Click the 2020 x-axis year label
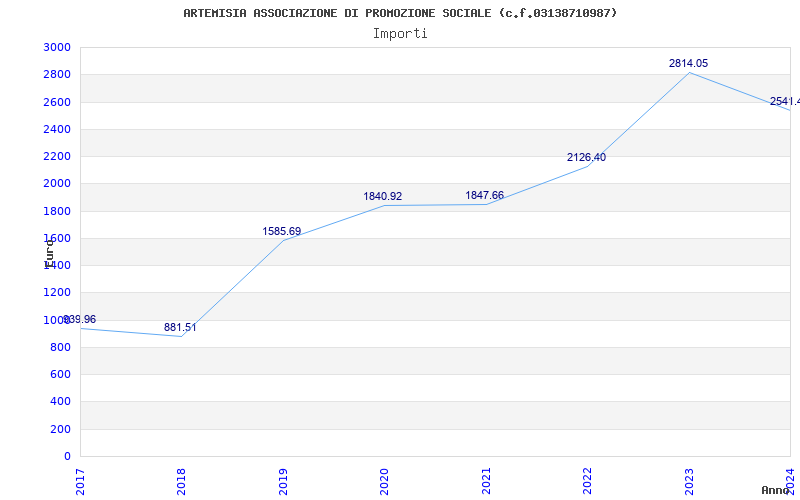Screen dimensions: 800x500 tap(384, 481)
